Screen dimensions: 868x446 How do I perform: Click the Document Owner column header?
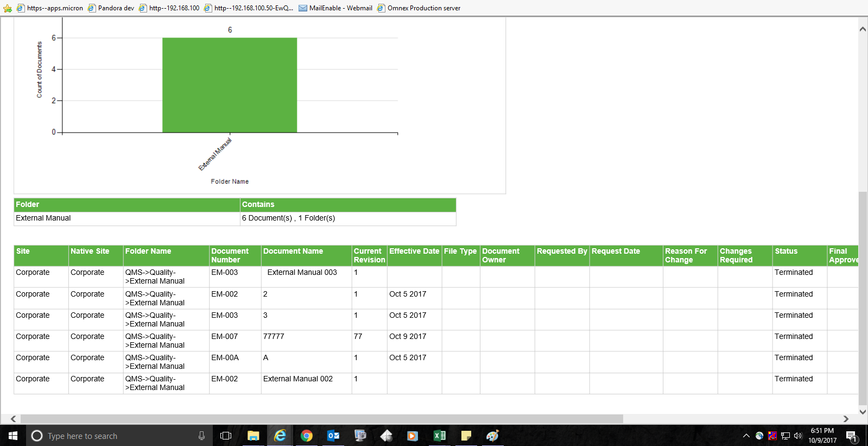[508, 255]
